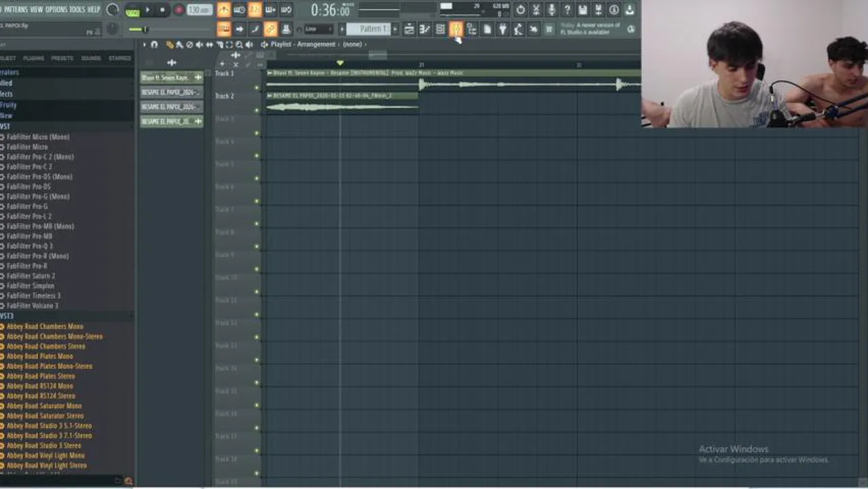Toggle the overdub/blend recording icon
868x489 pixels.
pos(270,10)
